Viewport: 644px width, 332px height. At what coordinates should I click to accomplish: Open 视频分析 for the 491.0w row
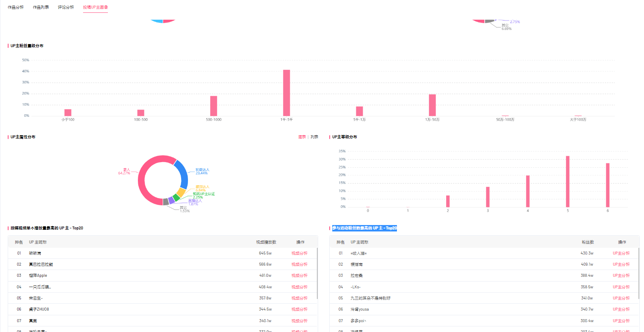[x=299, y=276]
